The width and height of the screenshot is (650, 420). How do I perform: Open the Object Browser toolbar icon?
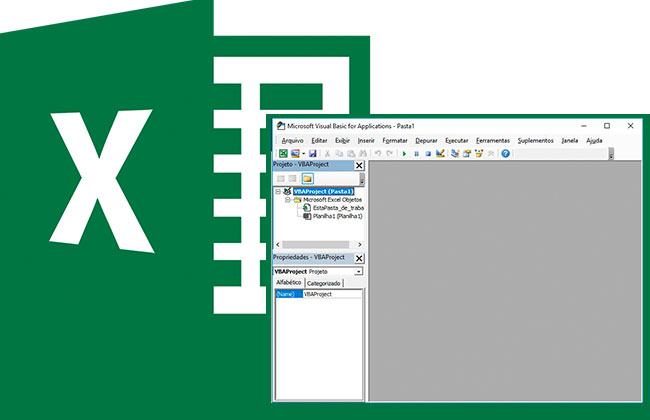click(479, 154)
